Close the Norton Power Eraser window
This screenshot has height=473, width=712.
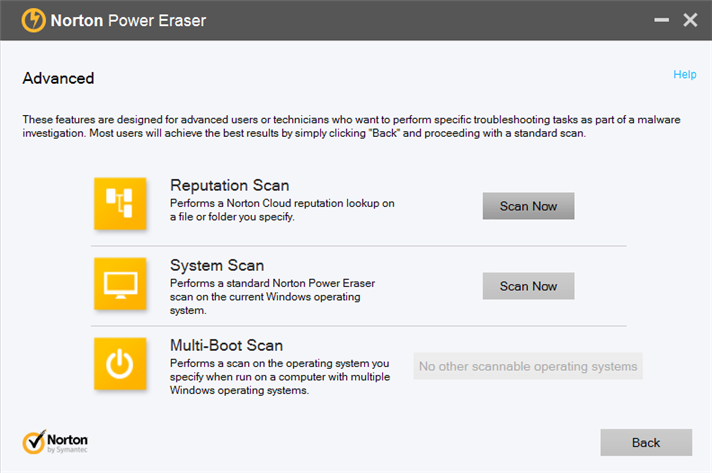pyautogui.click(x=689, y=20)
